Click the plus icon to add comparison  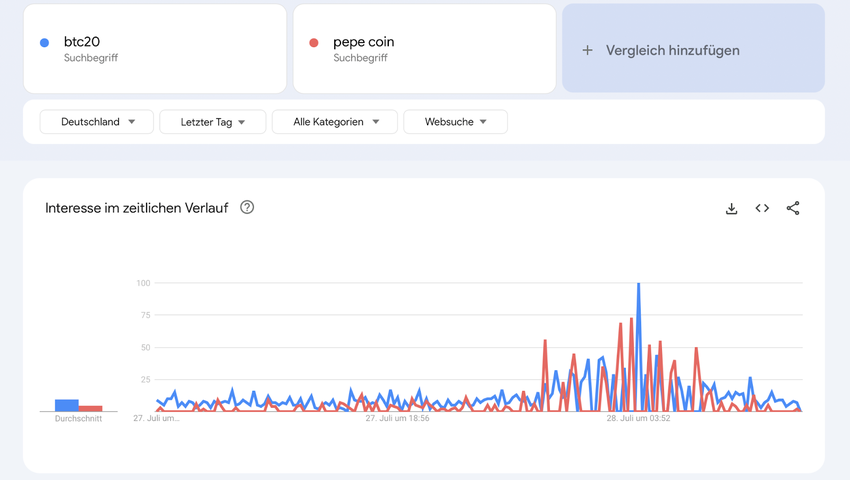pos(587,50)
